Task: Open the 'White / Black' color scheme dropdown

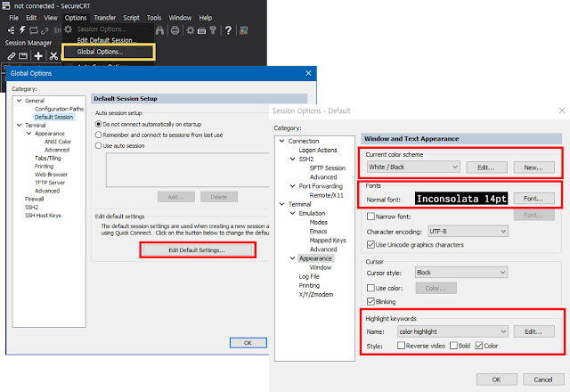Action: [x=413, y=167]
